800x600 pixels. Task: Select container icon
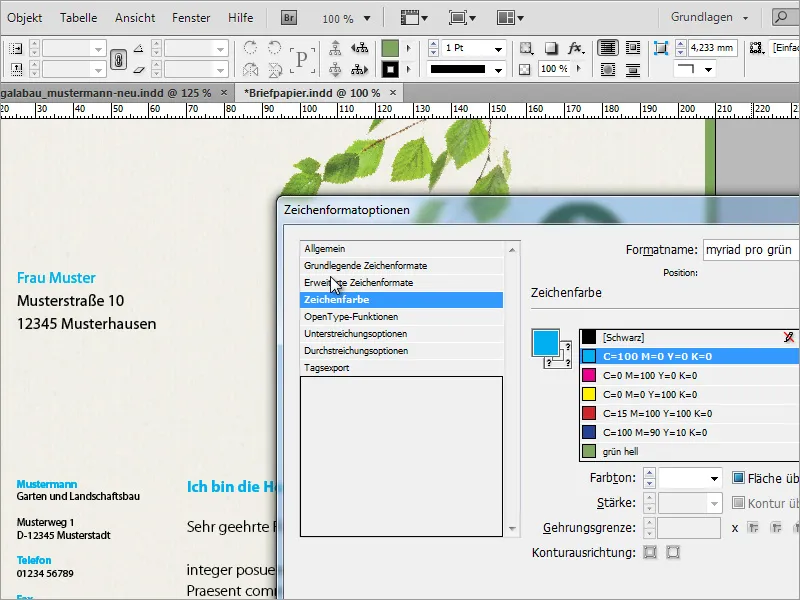[x=335, y=48]
